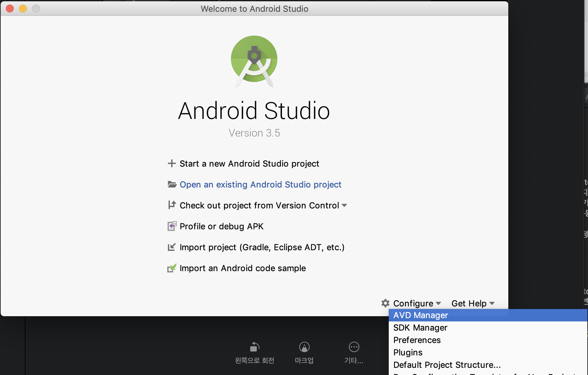Expand the Version Control dropdown arrow
The width and height of the screenshot is (588, 375).
(x=344, y=205)
